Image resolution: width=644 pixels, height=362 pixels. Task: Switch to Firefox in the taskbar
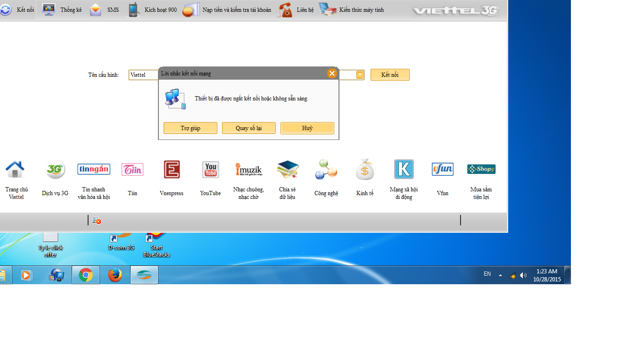115,275
